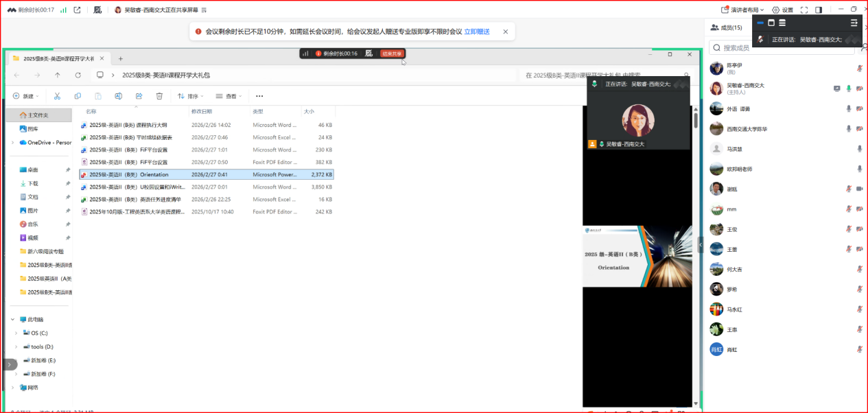The height and width of the screenshot is (413, 868).
Task: Click the 搜索成员 search field
Action: [782, 48]
